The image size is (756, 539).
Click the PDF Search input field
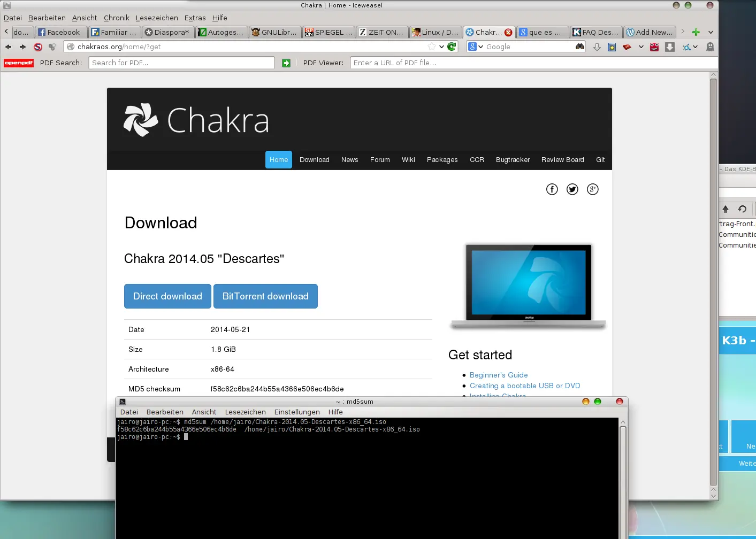182,63
